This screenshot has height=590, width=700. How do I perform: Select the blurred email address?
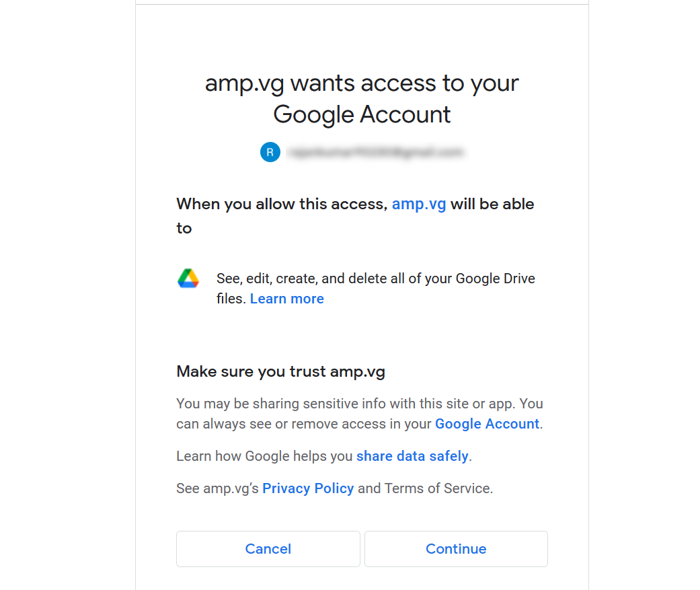(x=375, y=152)
